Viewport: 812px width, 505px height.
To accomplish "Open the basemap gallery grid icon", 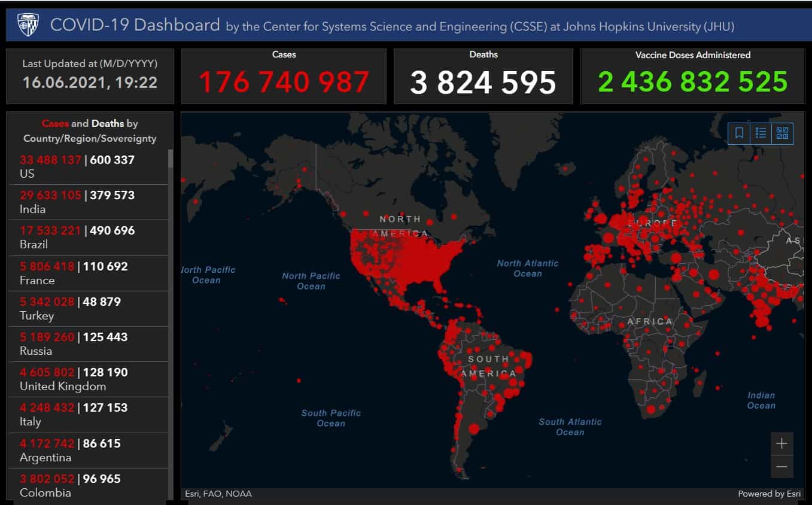I will 782,133.
